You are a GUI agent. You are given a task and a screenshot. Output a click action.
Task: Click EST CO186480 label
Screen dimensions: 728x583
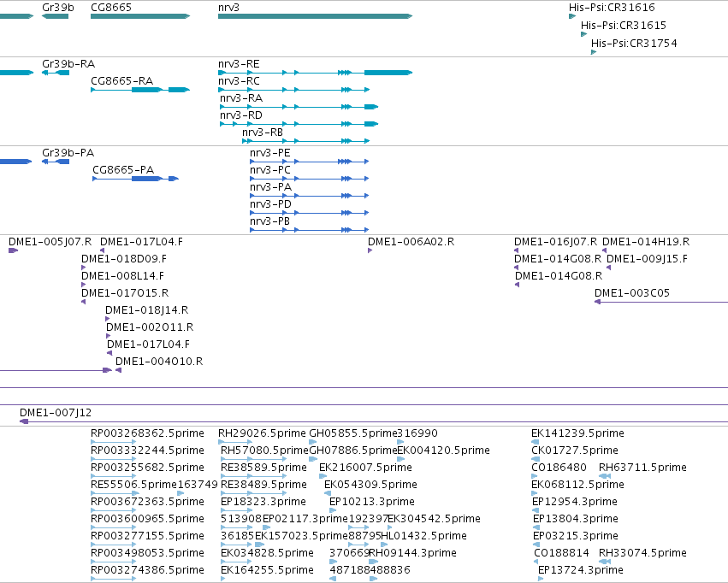click(559, 468)
